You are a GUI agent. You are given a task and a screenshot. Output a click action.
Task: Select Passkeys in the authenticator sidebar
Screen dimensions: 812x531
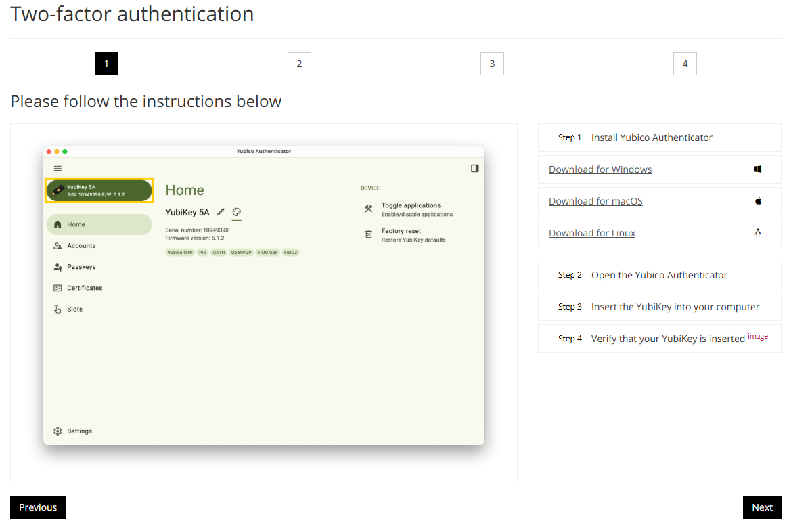click(81, 267)
